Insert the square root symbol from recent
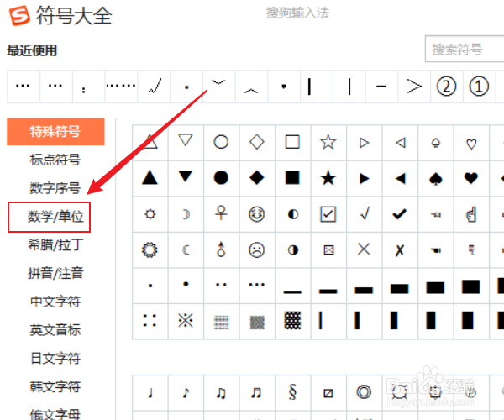 click(154, 87)
